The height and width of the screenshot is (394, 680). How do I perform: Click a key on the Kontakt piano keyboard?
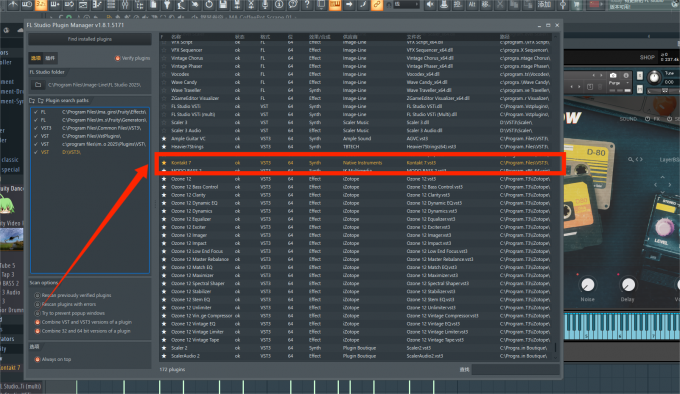pos(621,327)
